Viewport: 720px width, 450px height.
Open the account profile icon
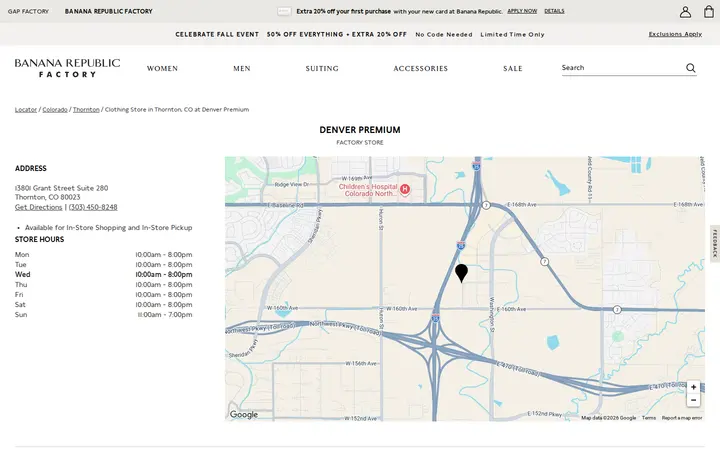coord(685,12)
